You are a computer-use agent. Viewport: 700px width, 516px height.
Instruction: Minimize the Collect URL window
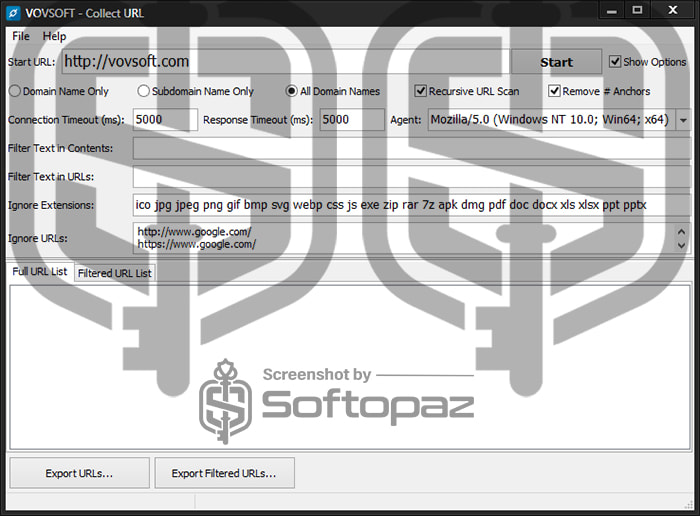(612, 11)
